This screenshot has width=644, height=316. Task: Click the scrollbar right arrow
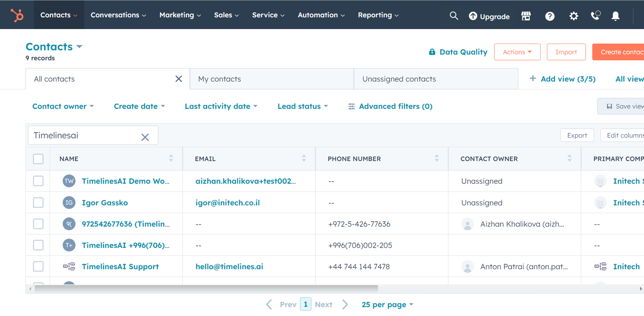click(641, 289)
